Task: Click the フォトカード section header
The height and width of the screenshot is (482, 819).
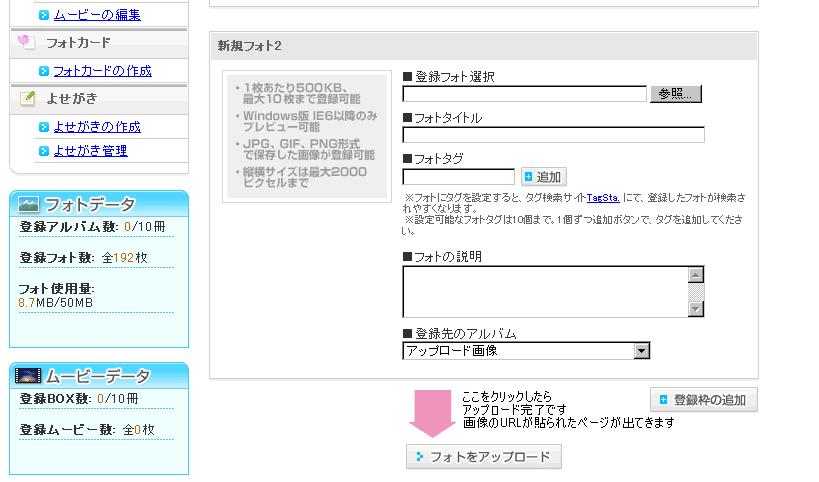Action: point(99,43)
